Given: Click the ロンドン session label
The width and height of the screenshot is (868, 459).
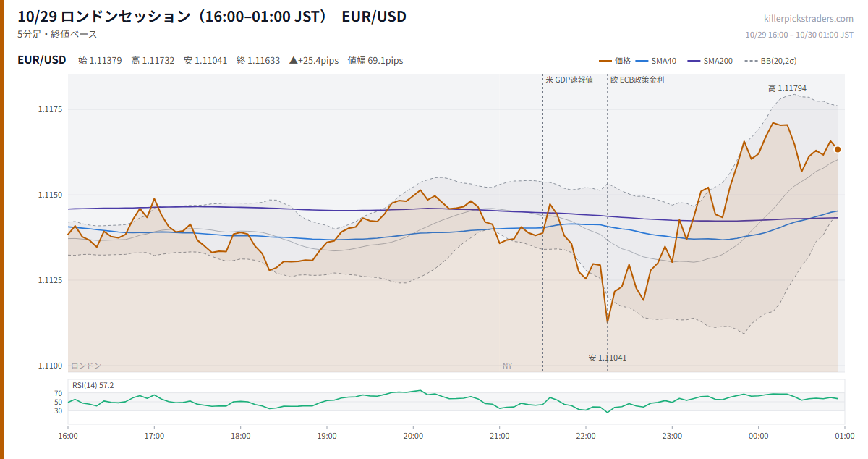Looking at the screenshot, I should tap(86, 366).
